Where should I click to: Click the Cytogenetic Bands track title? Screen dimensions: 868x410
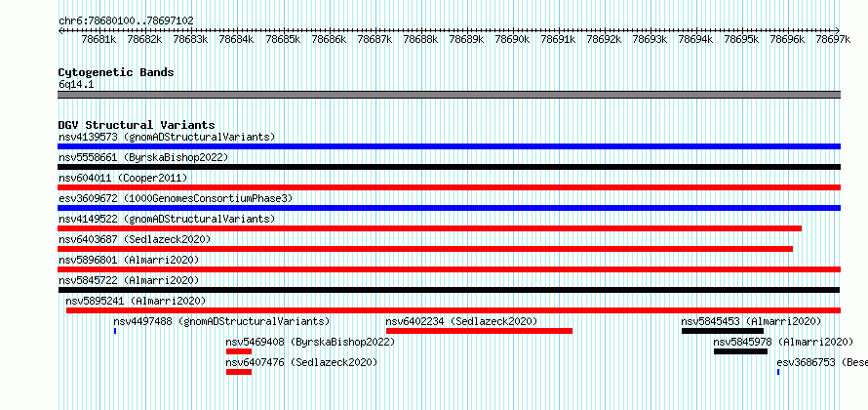coord(116,72)
